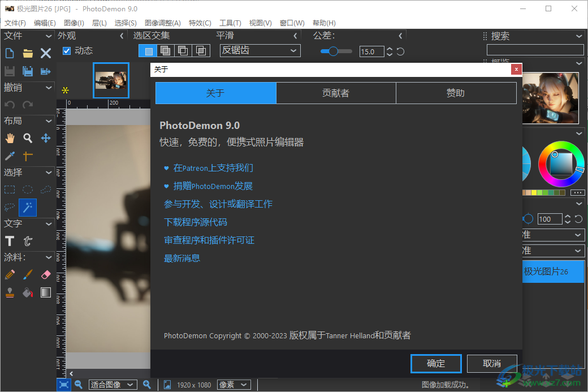The height and width of the screenshot is (392, 588).
Task: Collapse the 搜索 panel chevron
Action: pyautogui.click(x=578, y=36)
